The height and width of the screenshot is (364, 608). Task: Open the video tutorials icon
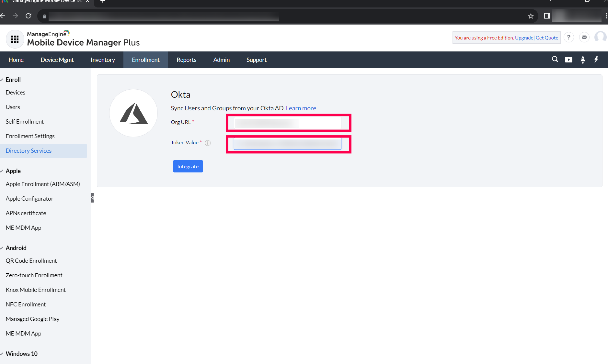click(x=568, y=60)
